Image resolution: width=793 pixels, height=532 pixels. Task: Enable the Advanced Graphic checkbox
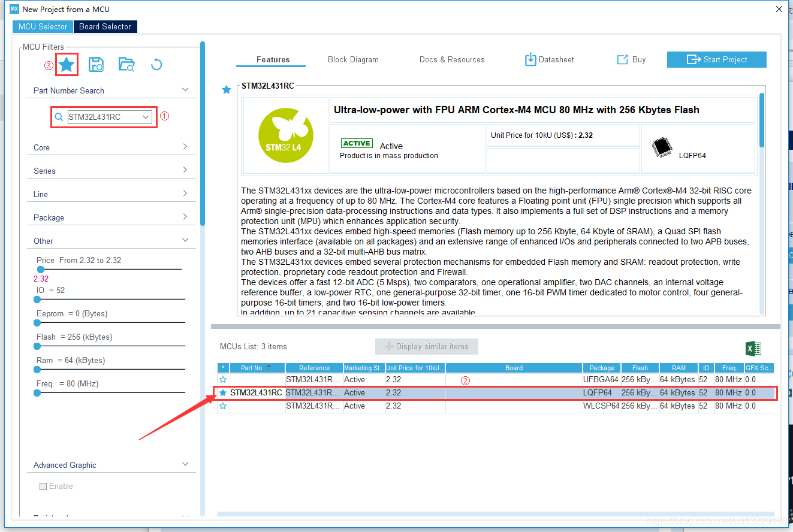click(43, 486)
